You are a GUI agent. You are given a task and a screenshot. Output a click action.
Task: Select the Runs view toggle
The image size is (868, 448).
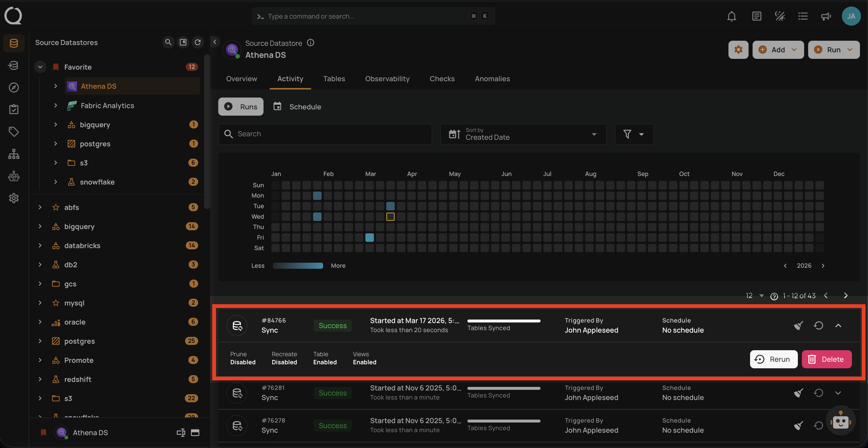coord(241,106)
